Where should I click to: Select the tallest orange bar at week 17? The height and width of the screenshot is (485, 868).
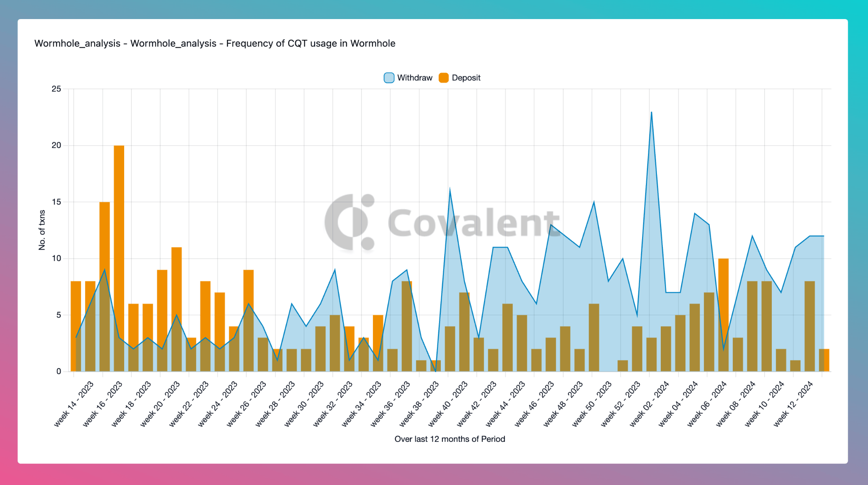click(119, 258)
